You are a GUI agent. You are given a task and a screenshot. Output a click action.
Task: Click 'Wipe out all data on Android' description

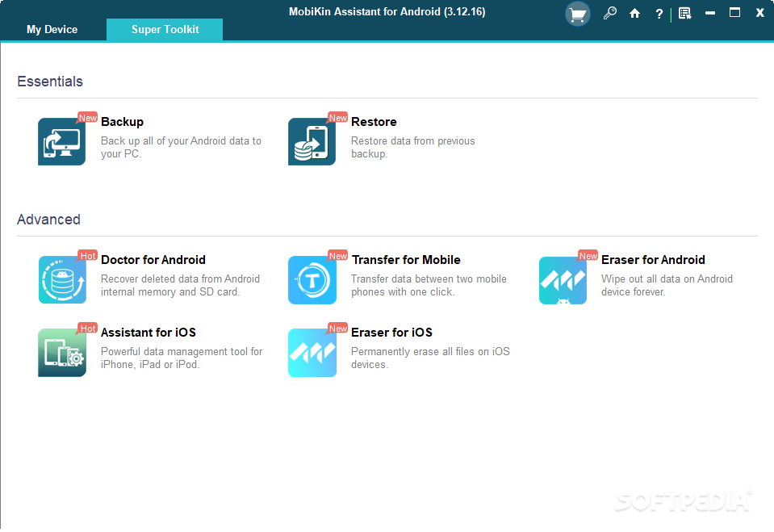(667, 286)
